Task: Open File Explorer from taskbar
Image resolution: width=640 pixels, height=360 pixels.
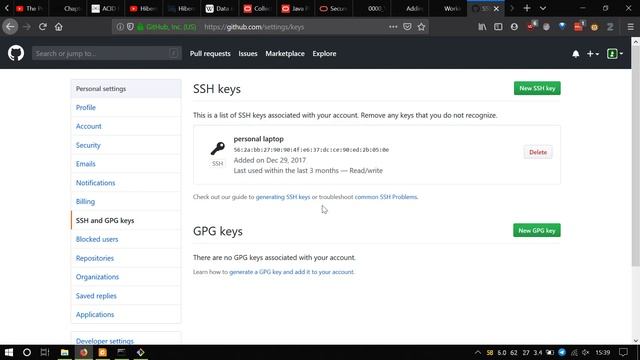Action: click(x=64, y=352)
